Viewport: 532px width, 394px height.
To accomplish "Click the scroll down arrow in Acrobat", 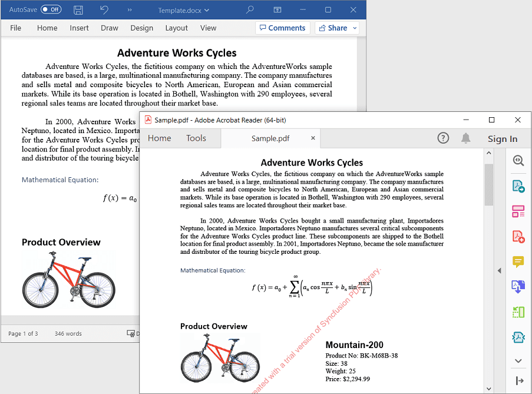I will pos(489,389).
